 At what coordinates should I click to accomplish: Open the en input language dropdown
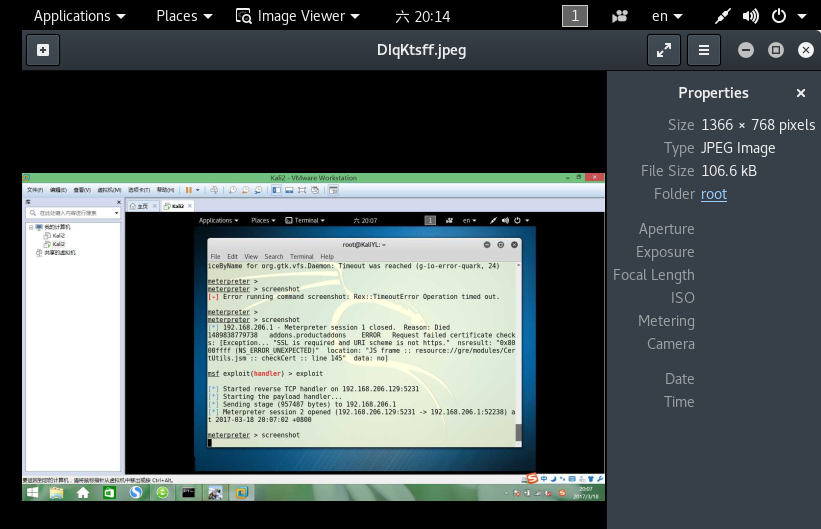(667, 16)
